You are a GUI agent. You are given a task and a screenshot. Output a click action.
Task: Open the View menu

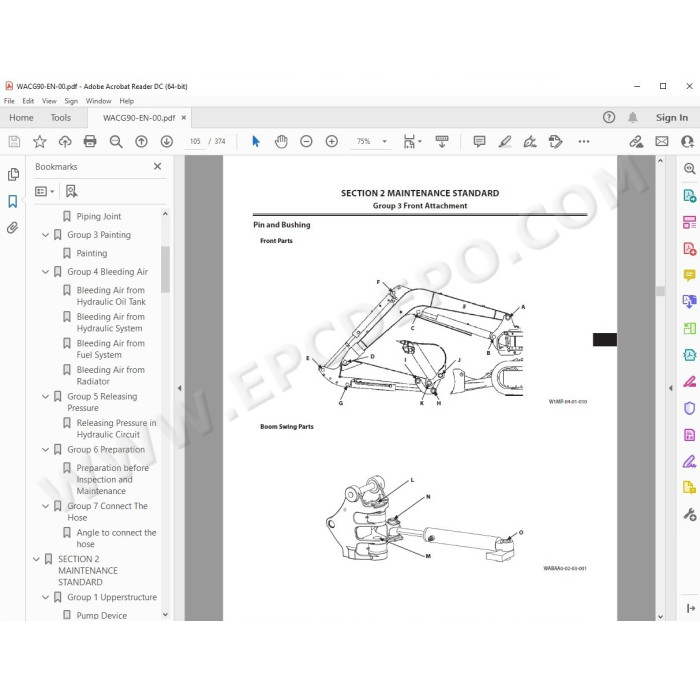pos(49,101)
